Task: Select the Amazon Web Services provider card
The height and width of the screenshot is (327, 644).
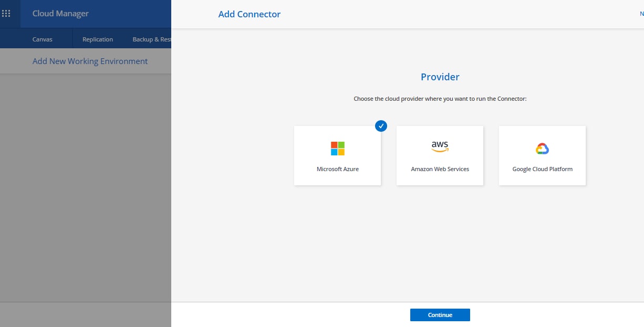Action: point(440,155)
